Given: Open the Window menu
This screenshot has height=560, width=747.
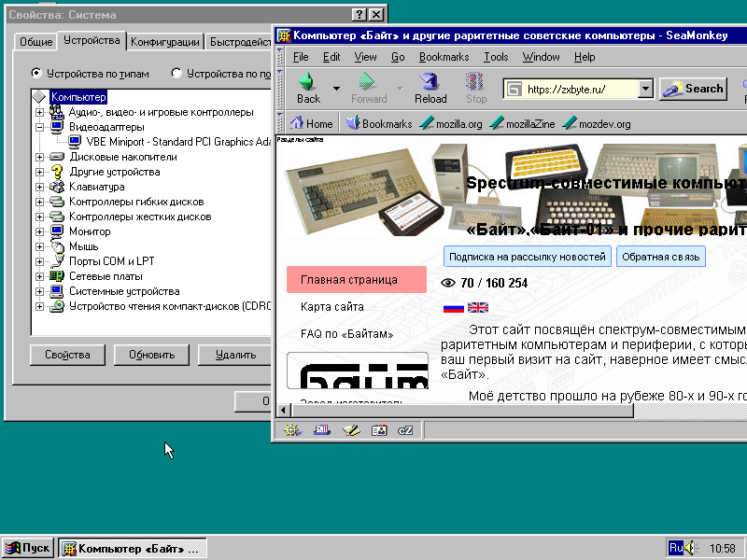Looking at the screenshot, I should coord(542,57).
